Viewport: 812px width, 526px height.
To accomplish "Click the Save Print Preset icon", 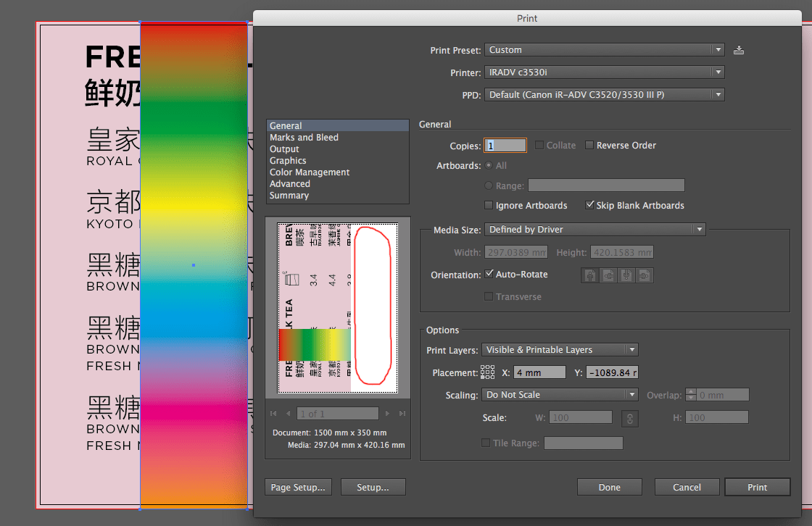I will (x=739, y=50).
